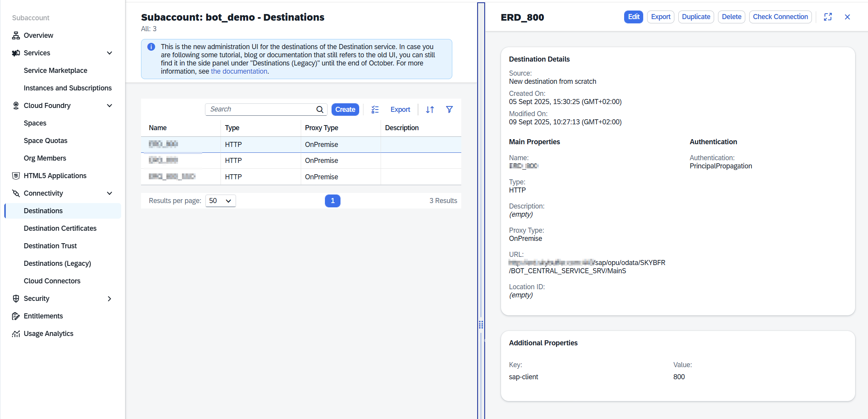Collapse the Cloud Foundry section
This screenshot has height=419, width=868.
tap(109, 106)
